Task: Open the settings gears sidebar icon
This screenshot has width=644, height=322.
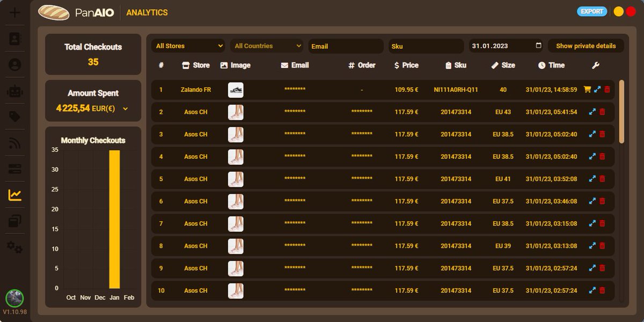Action: pos(15,247)
